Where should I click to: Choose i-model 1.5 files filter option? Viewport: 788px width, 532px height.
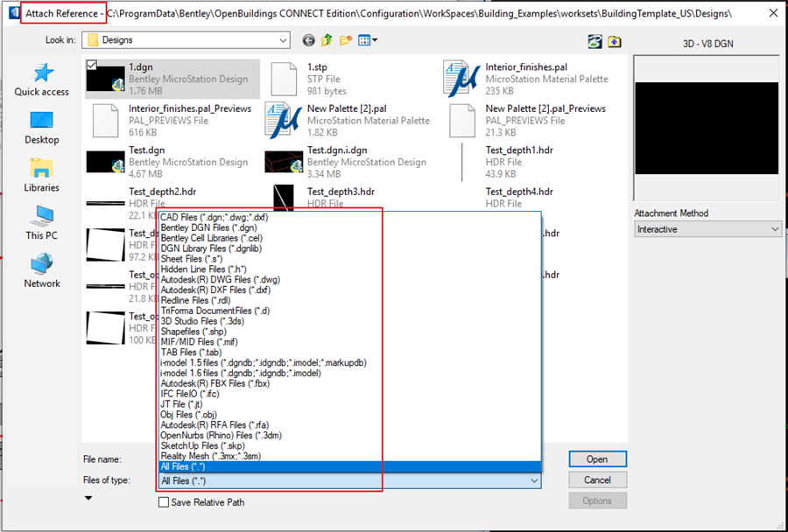349,363
